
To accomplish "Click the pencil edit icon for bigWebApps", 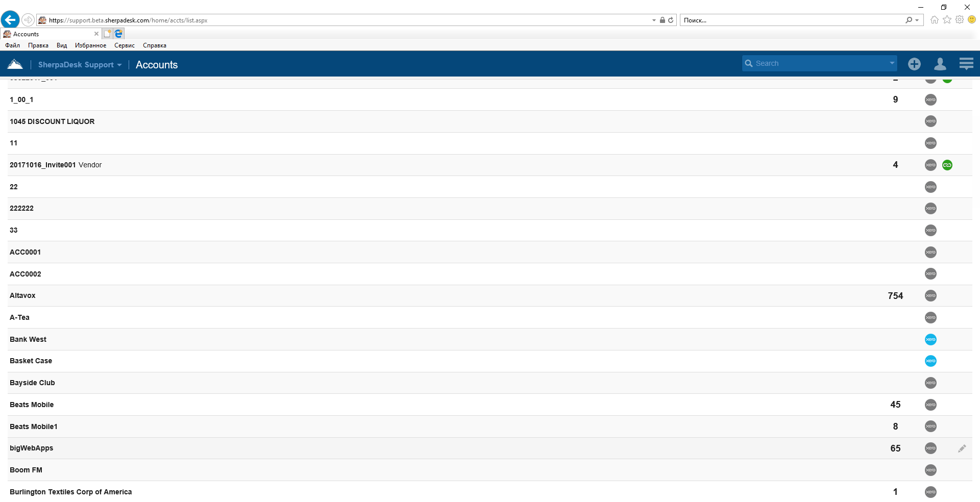I will point(962,448).
